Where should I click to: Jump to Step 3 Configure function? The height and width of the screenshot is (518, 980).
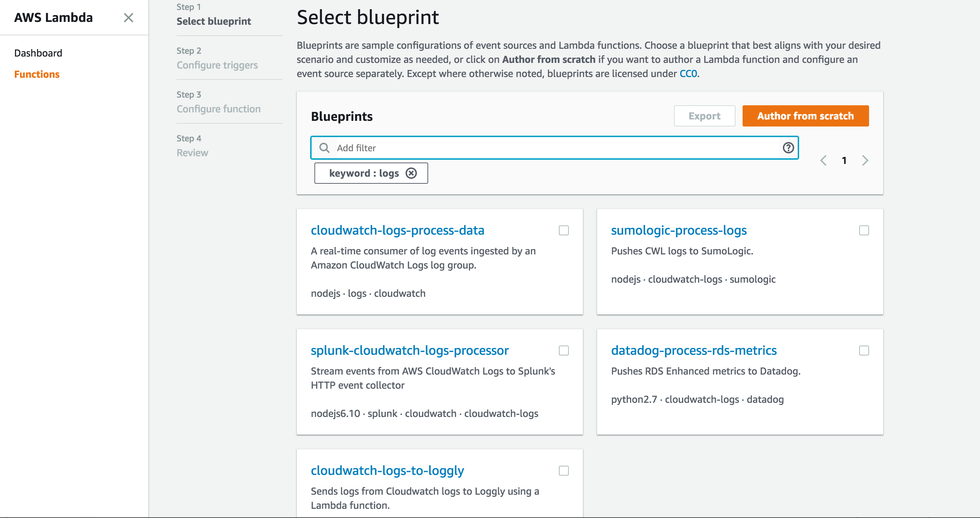click(218, 109)
